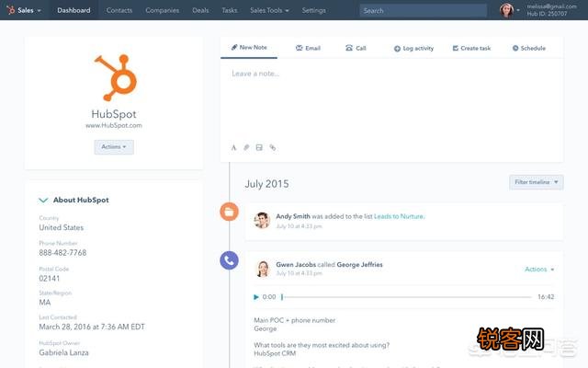Expand the Sales Tools dropdown menu
This screenshot has width=588, height=368.
point(269,10)
